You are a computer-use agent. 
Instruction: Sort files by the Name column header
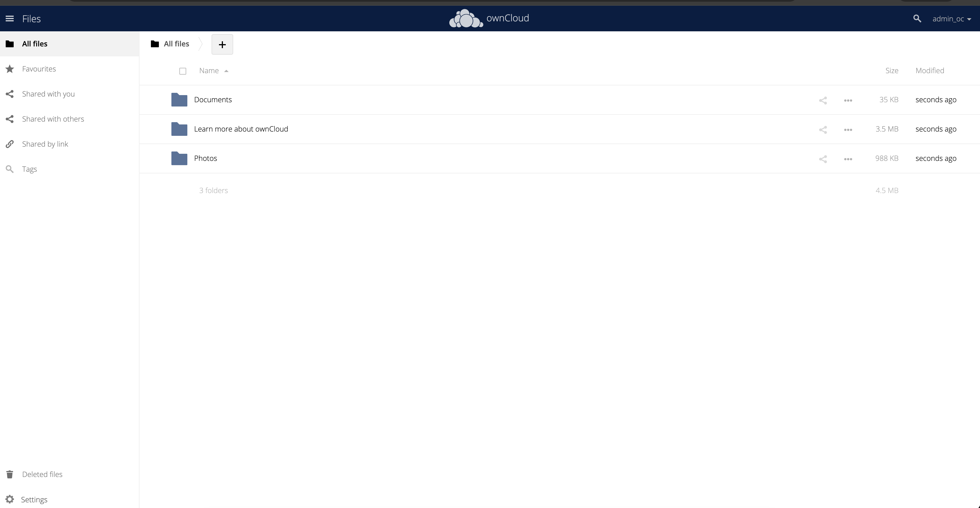(x=209, y=70)
